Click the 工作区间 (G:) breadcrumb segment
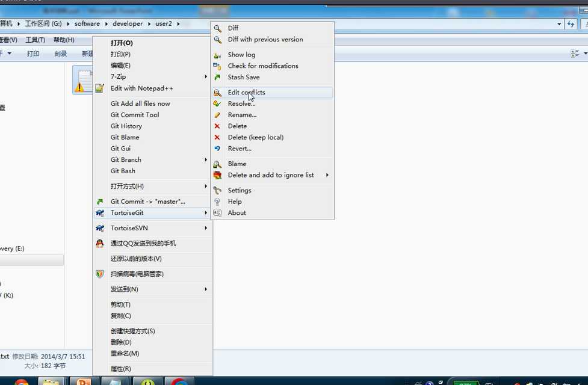Image resolution: width=588 pixels, height=385 pixels. coord(43,23)
